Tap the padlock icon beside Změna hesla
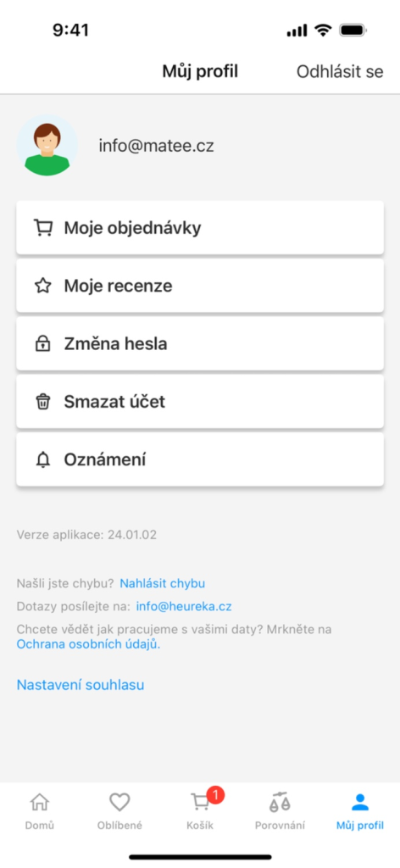Image resolution: width=400 pixels, height=868 pixels. 42,344
